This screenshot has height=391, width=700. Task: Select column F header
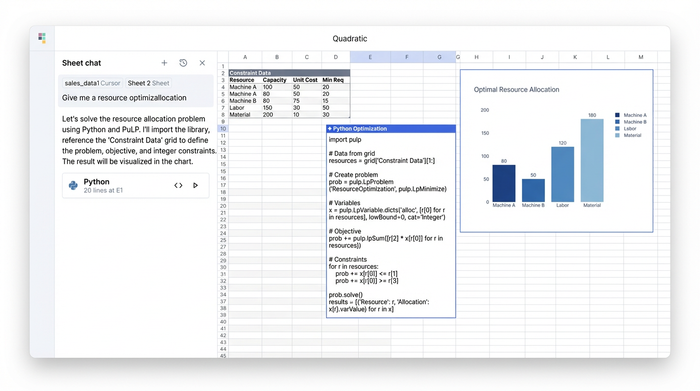click(407, 57)
